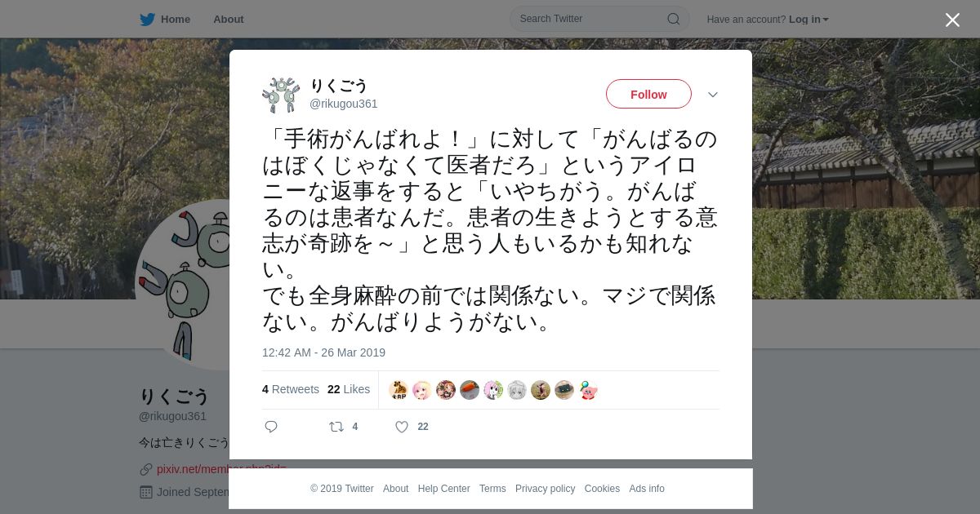Go to Home in top navigation
The width and height of the screenshot is (980, 514).
coord(176,20)
